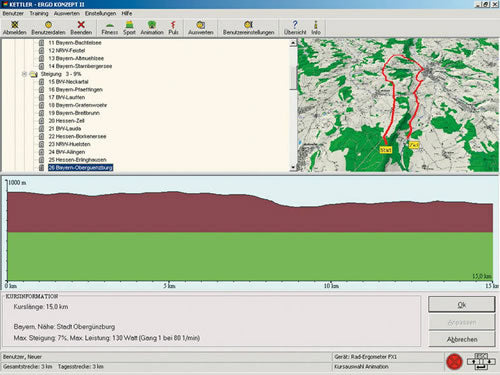Click the Max. Steigung: 7% info line

point(107,338)
